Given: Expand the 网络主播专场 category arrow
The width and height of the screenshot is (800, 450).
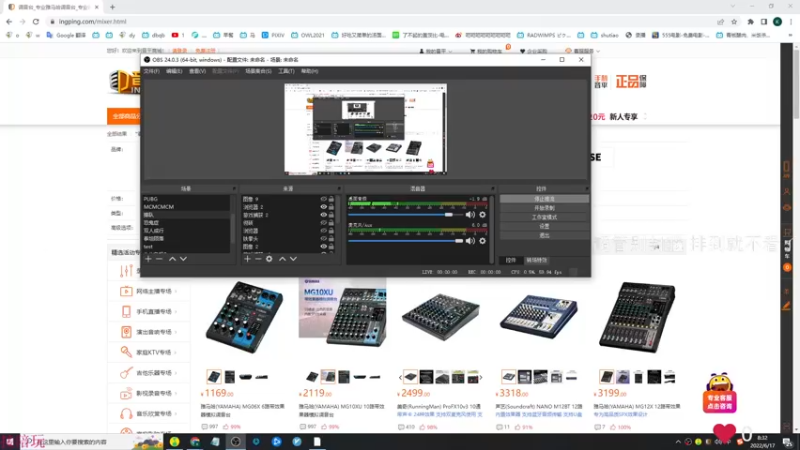Looking at the screenshot, I should click(x=176, y=291).
